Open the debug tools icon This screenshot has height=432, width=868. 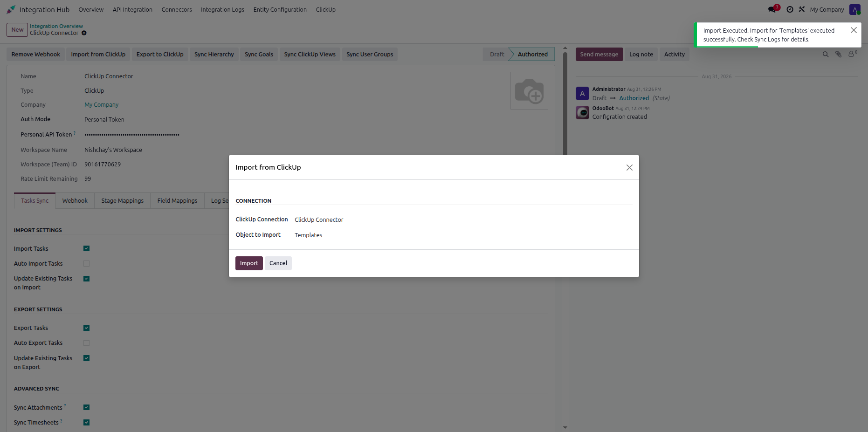[802, 9]
